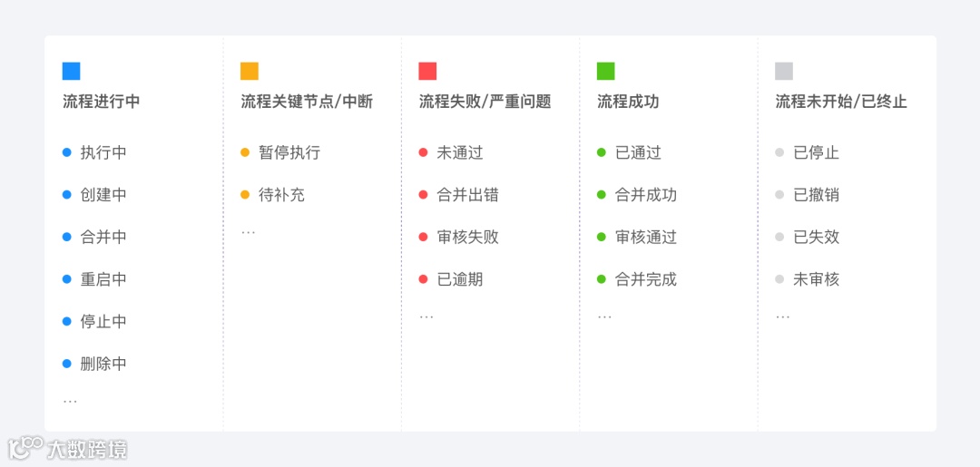Click the gray square swatch above 流程未开始/已终止

(784, 71)
